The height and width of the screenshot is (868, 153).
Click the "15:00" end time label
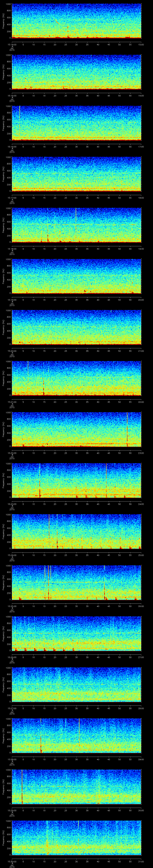tap(141, 44)
